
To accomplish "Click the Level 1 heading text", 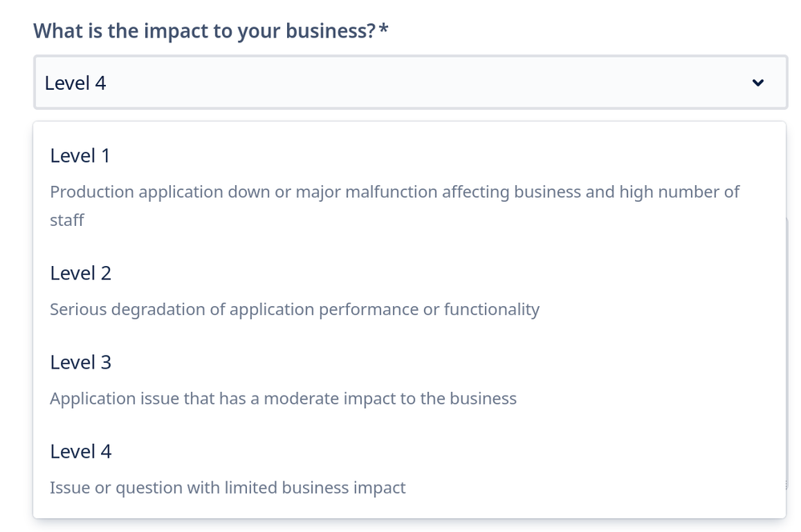I will pos(80,155).
